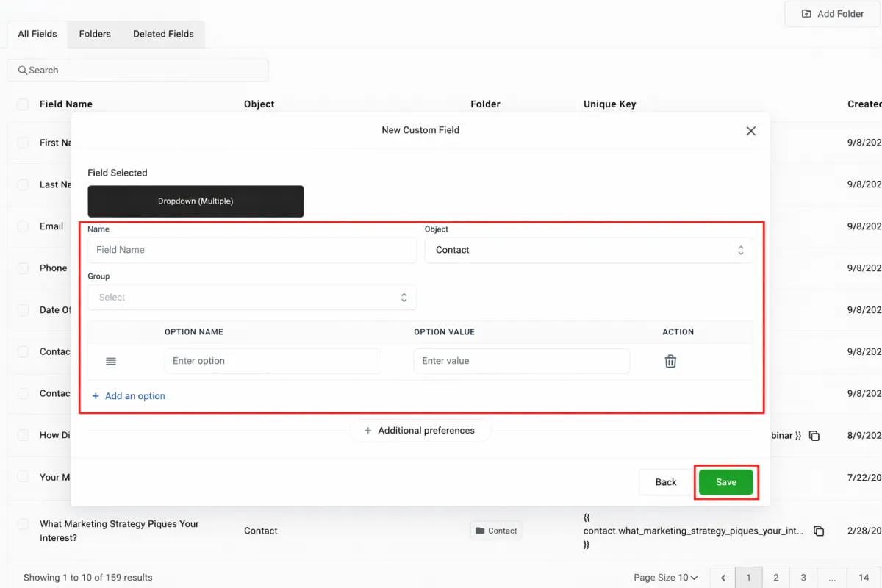This screenshot has height=588, width=882.
Task: Open the Deleted Fields tab
Action: click(163, 34)
